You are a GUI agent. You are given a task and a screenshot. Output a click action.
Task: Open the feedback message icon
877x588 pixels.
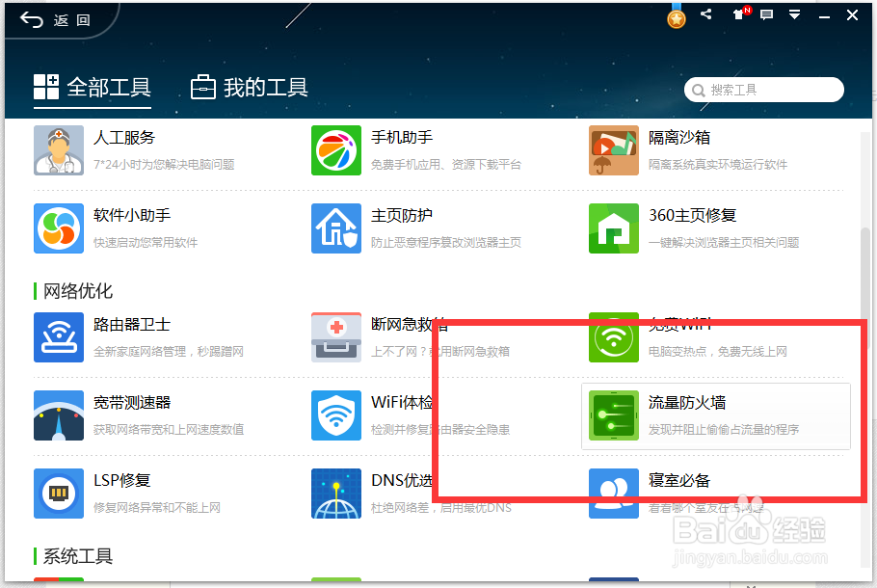[767, 15]
